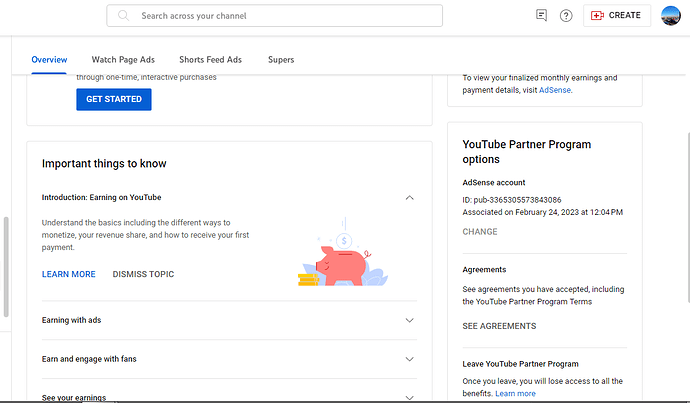Image resolution: width=690 pixels, height=403 pixels.
Task: Click the GET STARTED button
Action: tap(114, 99)
